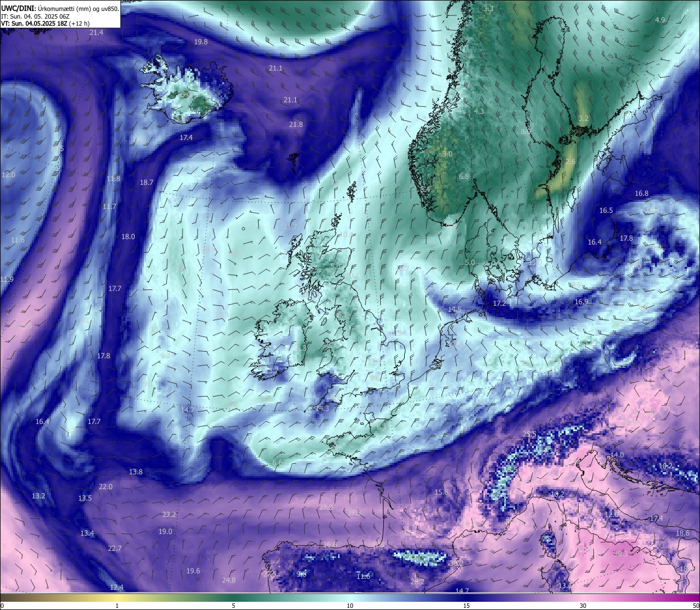Click the value 3.3 at the top

click(x=488, y=9)
